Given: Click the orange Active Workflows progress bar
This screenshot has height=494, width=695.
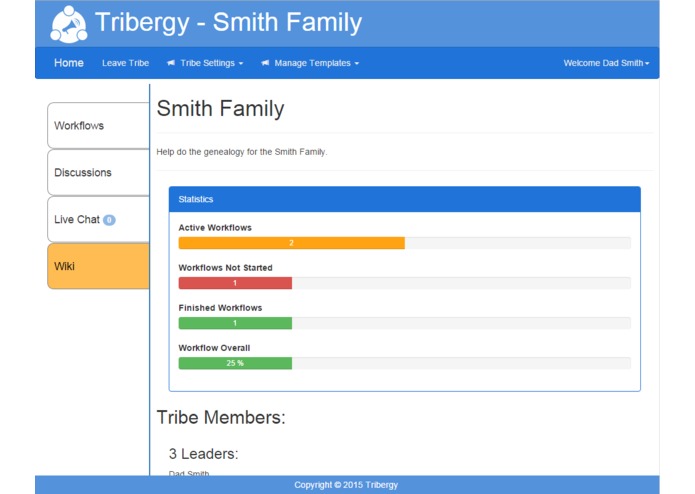Looking at the screenshot, I should pyautogui.click(x=292, y=243).
